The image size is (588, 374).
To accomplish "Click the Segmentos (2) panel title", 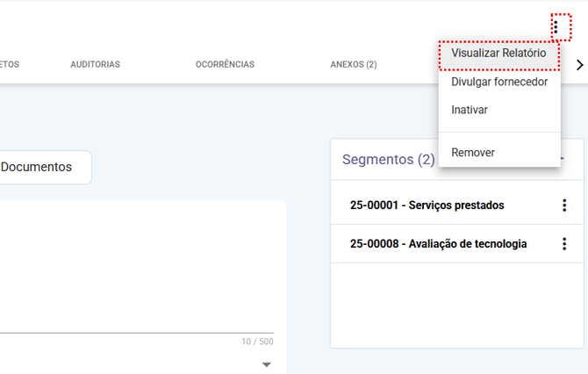I will pos(388,160).
